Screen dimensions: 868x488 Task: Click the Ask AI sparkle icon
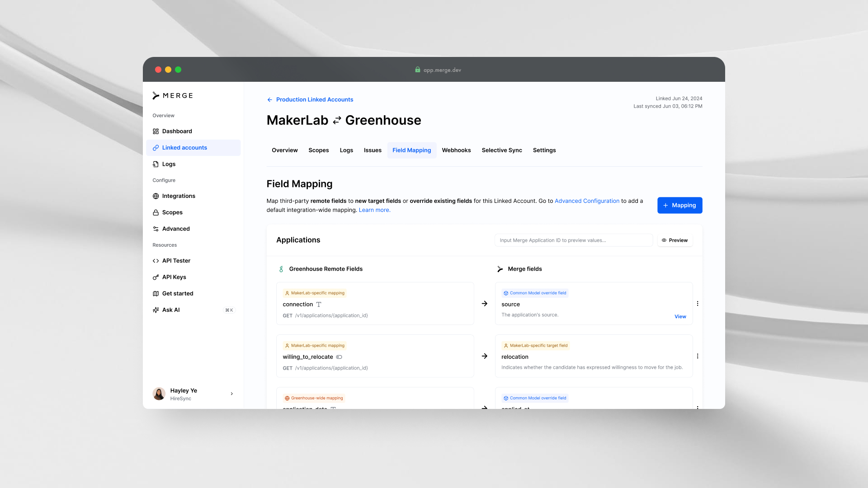(156, 310)
